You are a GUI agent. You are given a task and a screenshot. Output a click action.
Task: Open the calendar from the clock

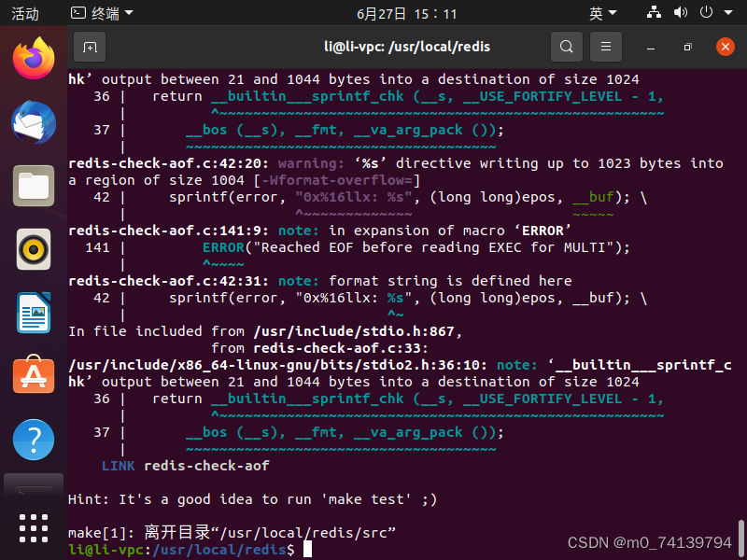point(373,12)
